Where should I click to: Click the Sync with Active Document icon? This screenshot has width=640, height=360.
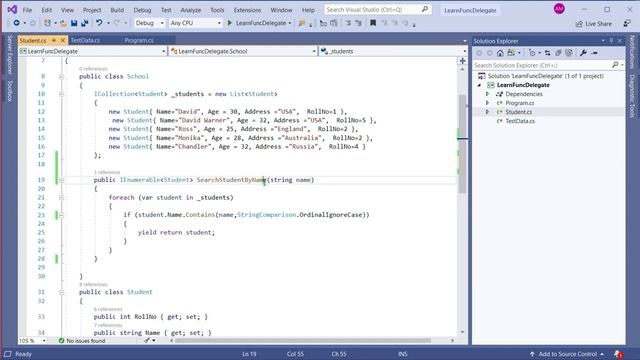point(547,53)
